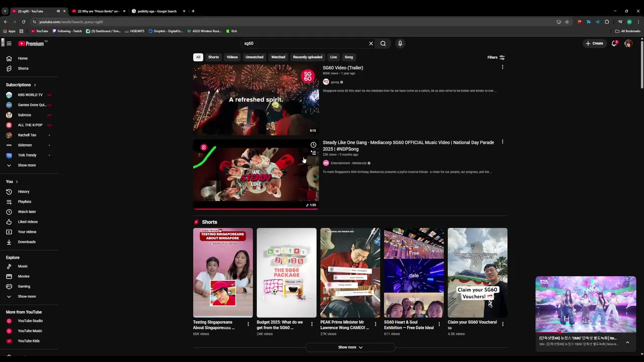Open the account avatar menu

(x=628, y=43)
